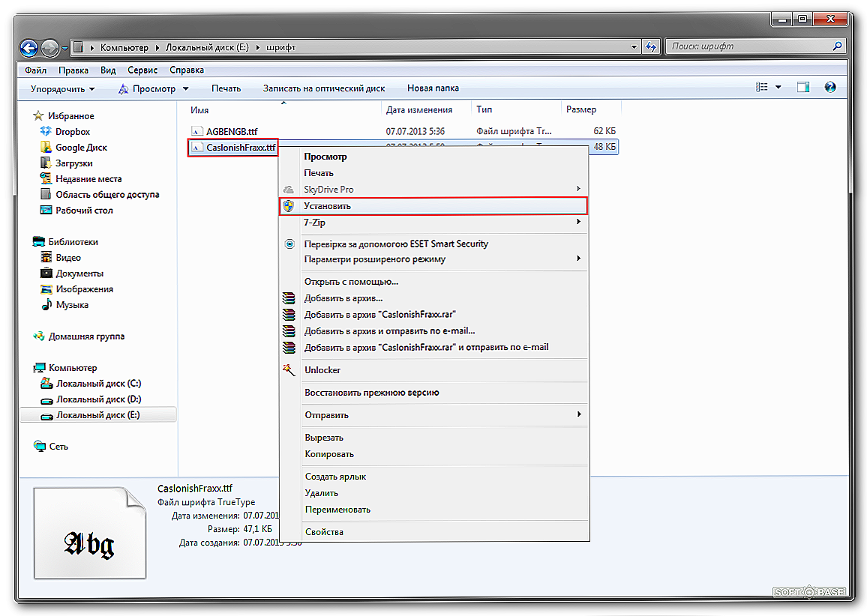Image resolution: width=867 pixels, height=616 pixels.
Task: Open the Упорядочить dropdown
Action: [62, 88]
